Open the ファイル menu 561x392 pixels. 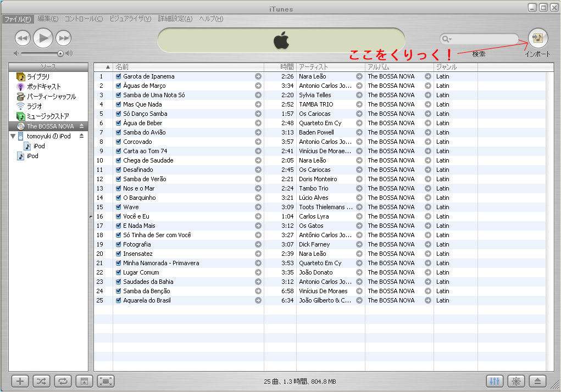tap(18, 19)
